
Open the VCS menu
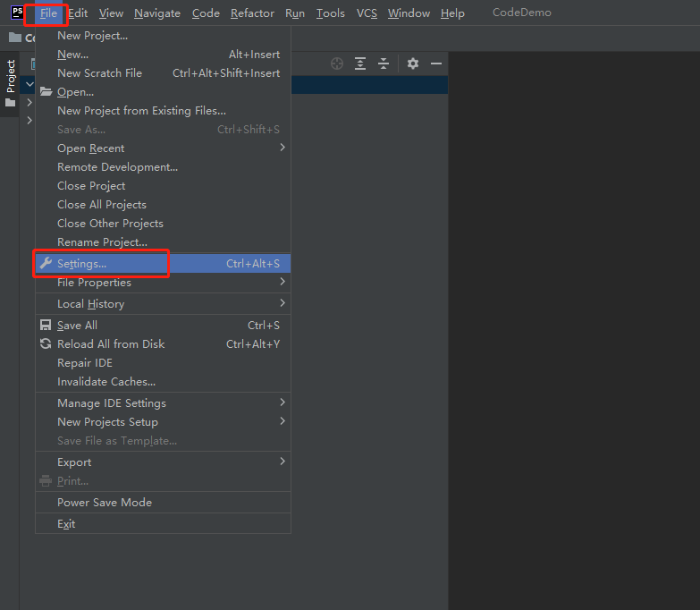coord(367,13)
